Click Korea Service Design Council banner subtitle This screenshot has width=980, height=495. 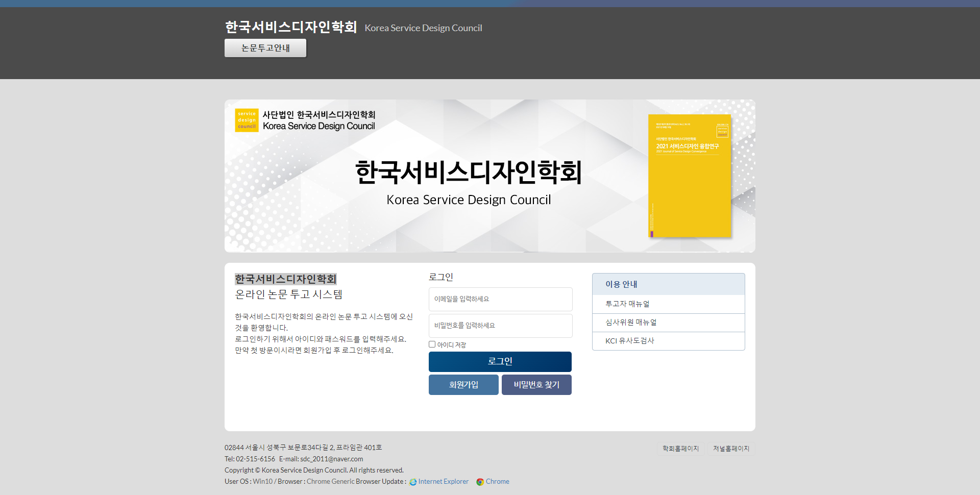(469, 200)
